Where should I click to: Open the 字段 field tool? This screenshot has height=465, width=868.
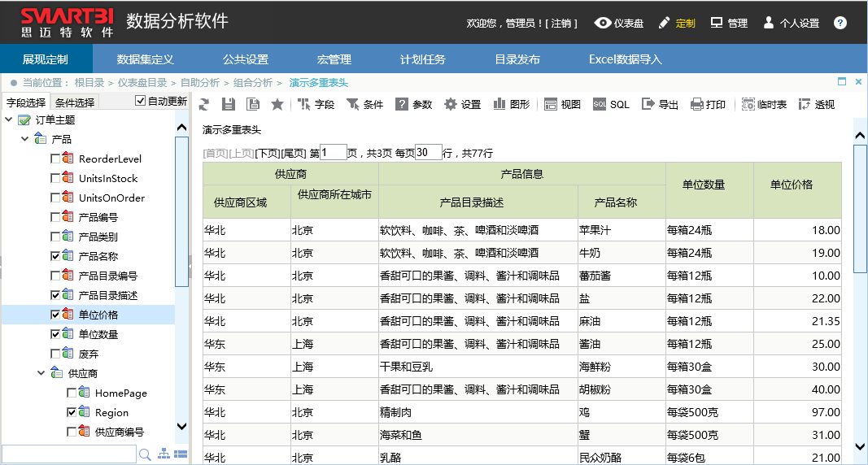[x=316, y=105]
